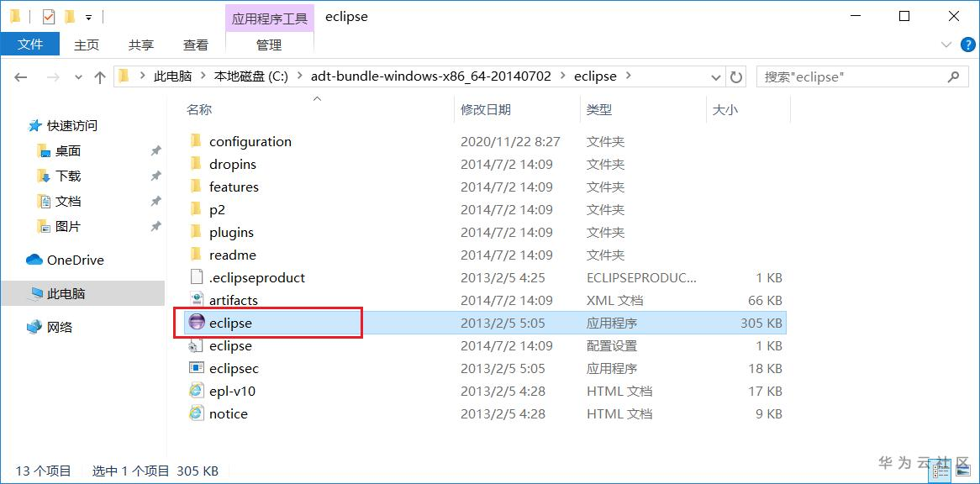Select the plugins folder name

pos(231,232)
